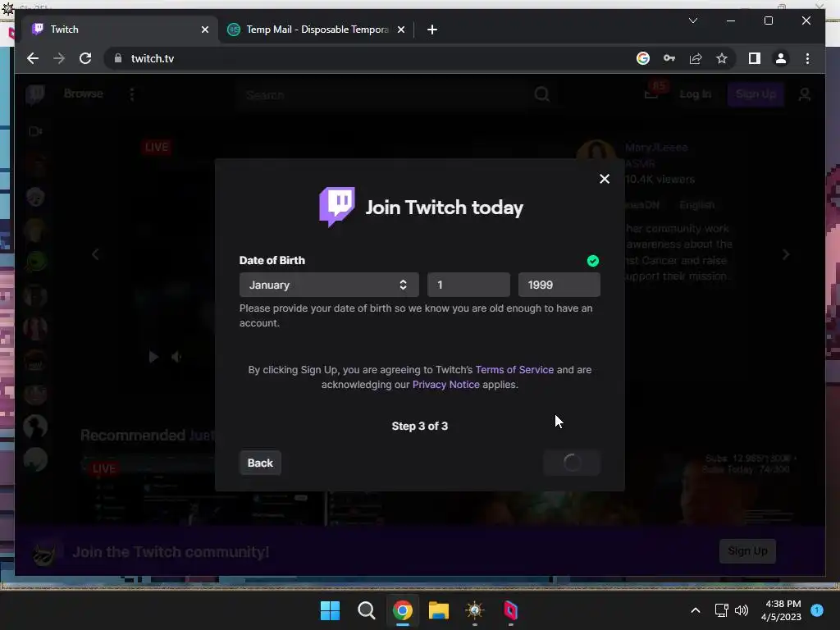Go to next featured stream carousel arrow
The width and height of the screenshot is (840, 630).
[x=785, y=254]
